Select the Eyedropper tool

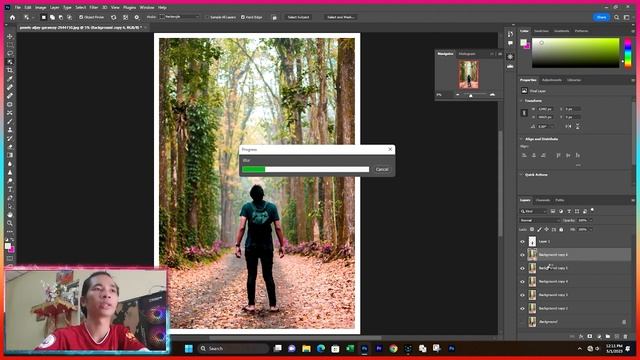coord(10,79)
